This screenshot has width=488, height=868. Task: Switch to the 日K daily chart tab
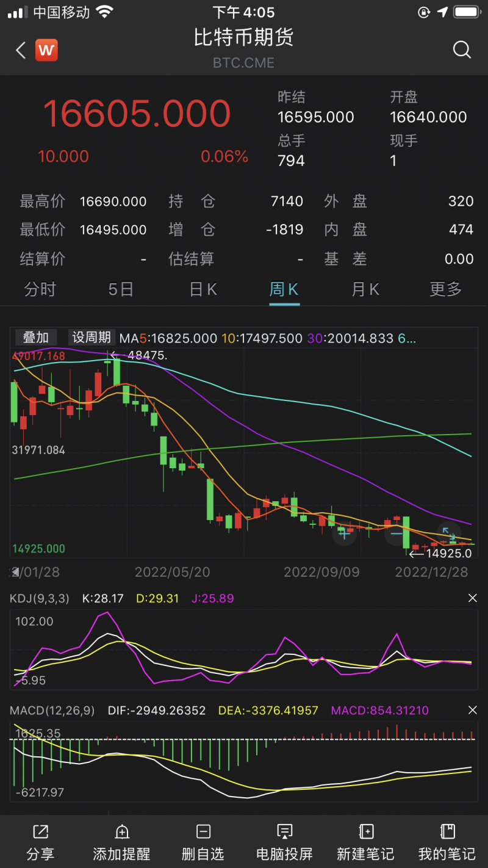(203, 289)
